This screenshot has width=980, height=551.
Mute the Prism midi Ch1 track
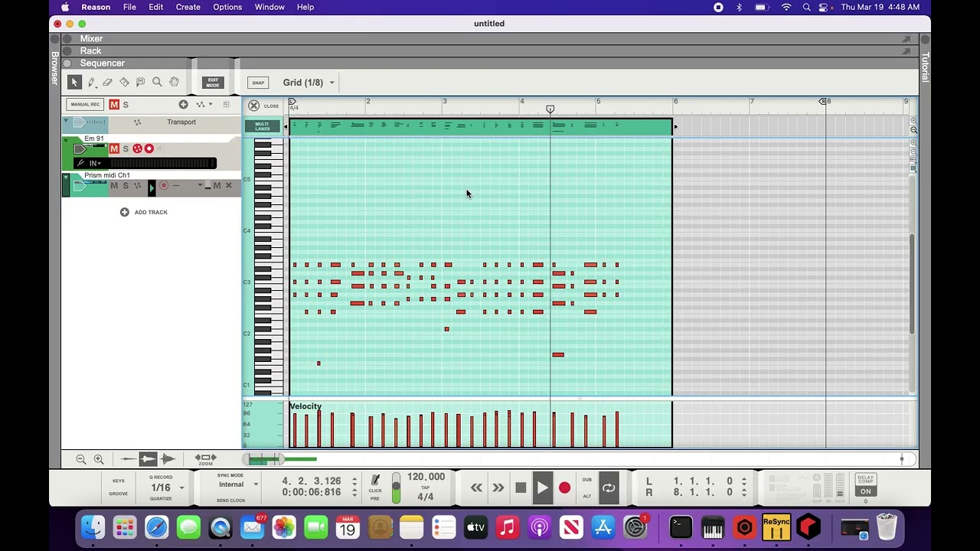click(114, 185)
